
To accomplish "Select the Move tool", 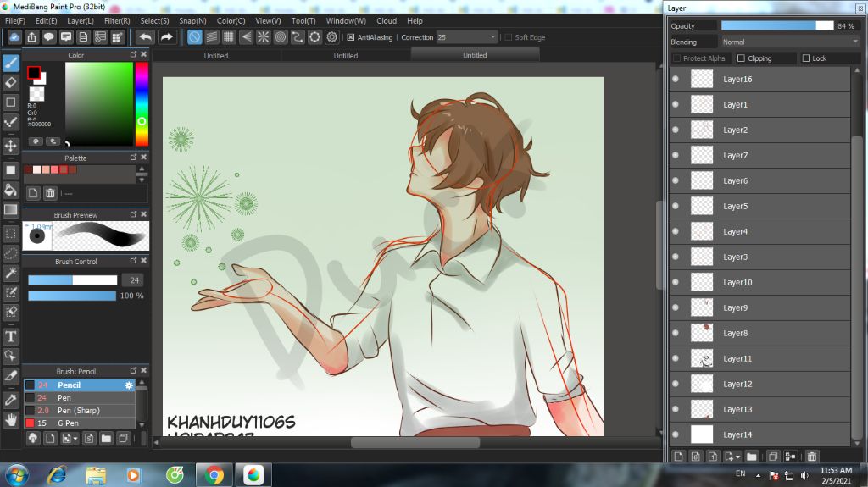I will click(x=10, y=146).
